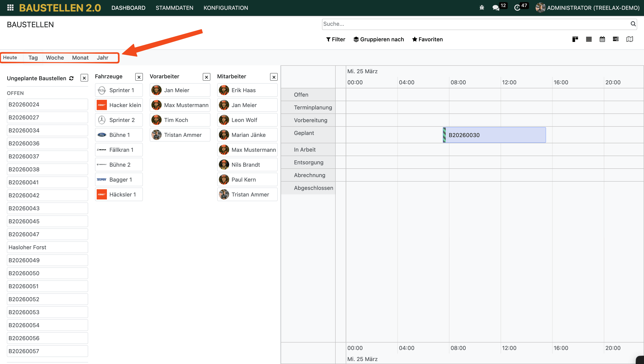This screenshot has height=364, width=644.
Task: Switch to the timeline (Gantt) view icon
Action: point(615,39)
